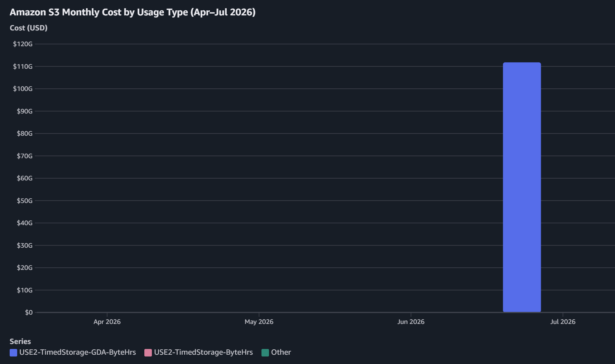The height and width of the screenshot is (364, 615).
Task: Click the blue USE2-TimedStorage-GDA-ByteHrs legend swatch
Action: coord(13,353)
